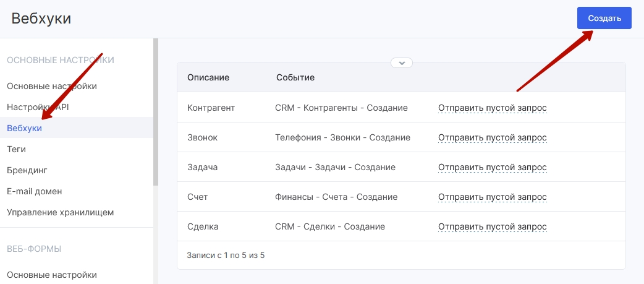644x284 pixels.
Task: Click the blue Создать button
Action: click(x=604, y=18)
